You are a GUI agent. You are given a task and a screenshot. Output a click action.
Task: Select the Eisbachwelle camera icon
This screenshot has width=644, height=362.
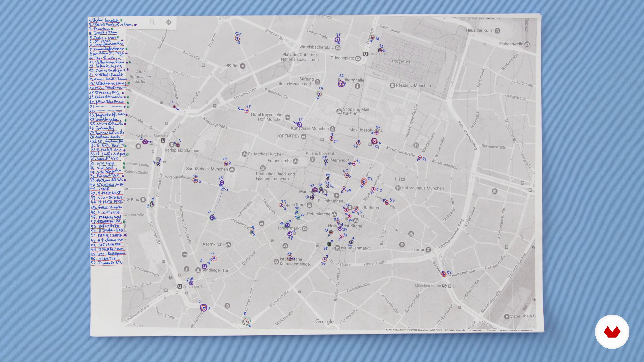pyautogui.click(x=527, y=44)
